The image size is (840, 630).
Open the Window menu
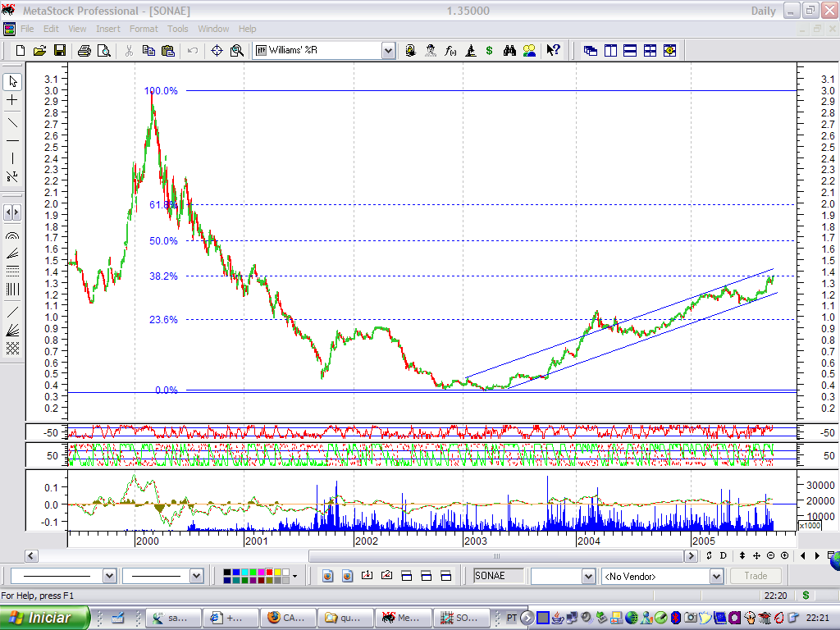[x=213, y=29]
